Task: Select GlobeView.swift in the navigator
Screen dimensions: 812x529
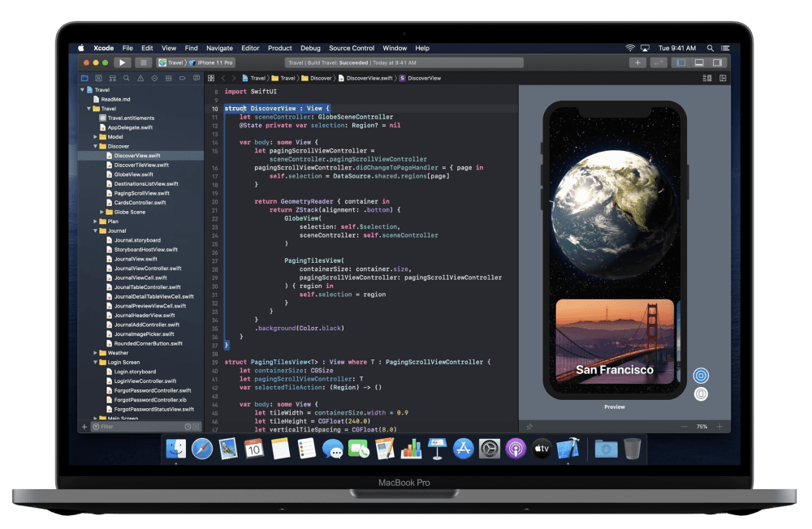Action: point(134,174)
